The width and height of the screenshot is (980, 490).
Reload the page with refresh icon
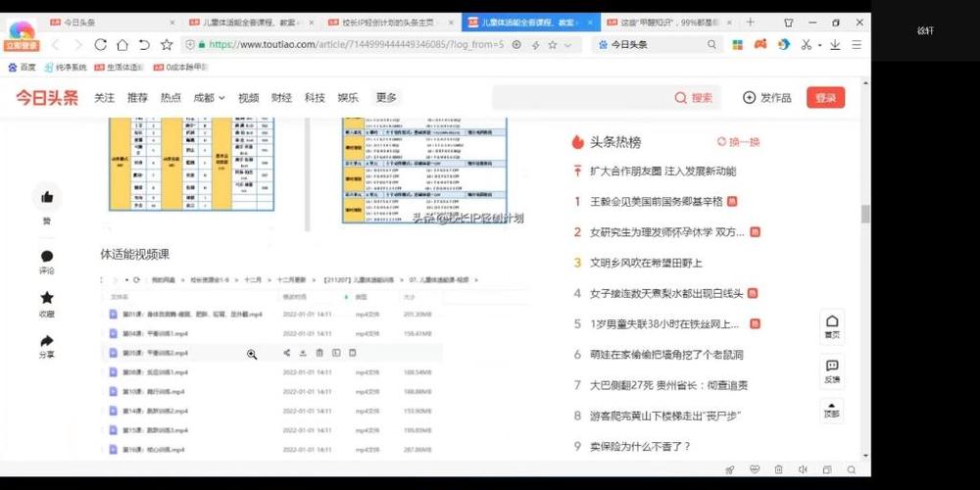coord(101,45)
